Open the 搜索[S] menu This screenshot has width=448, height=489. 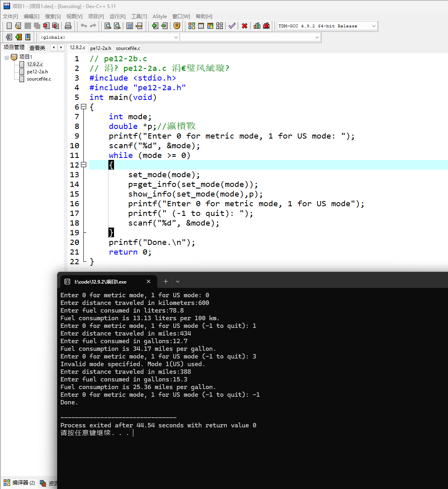pyautogui.click(x=53, y=16)
